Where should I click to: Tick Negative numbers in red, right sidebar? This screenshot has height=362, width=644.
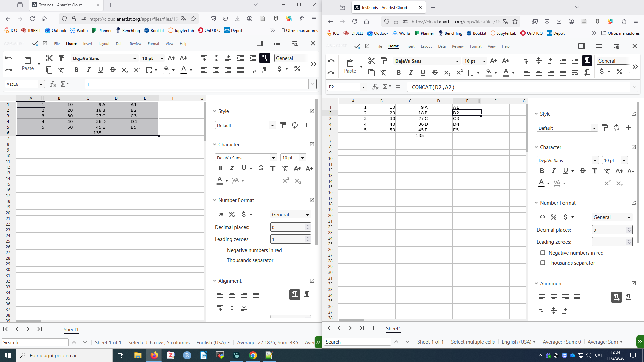[543, 253]
